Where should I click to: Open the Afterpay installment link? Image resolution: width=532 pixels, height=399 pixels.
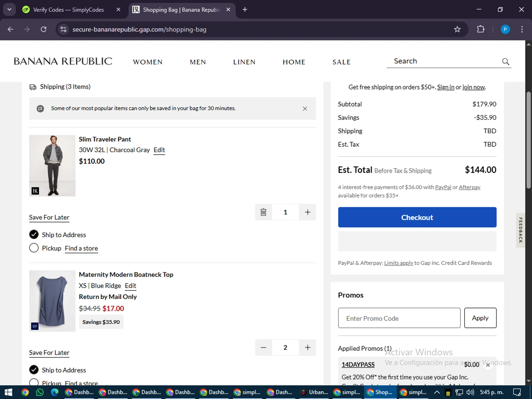tap(470, 187)
